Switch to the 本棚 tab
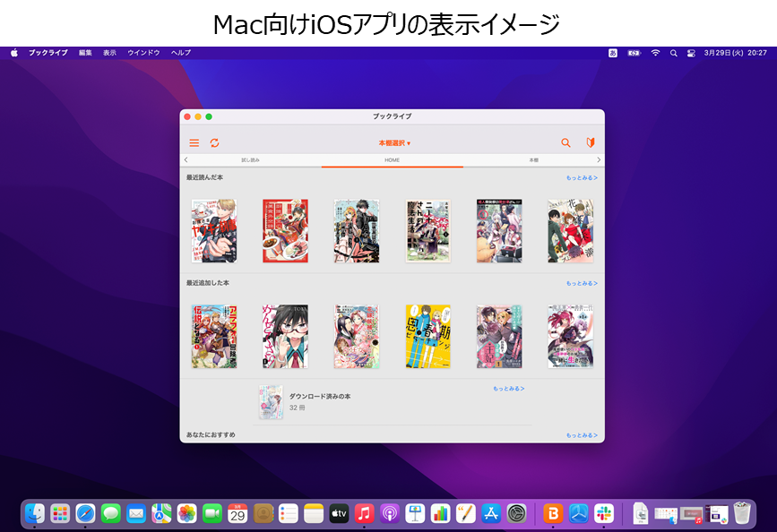Image resolution: width=777 pixels, height=532 pixels. [x=534, y=160]
